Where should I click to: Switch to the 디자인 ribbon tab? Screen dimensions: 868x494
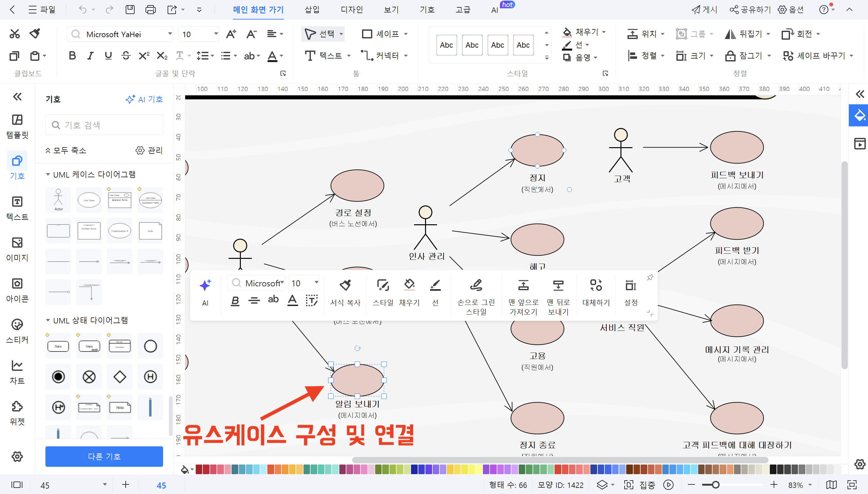click(351, 10)
